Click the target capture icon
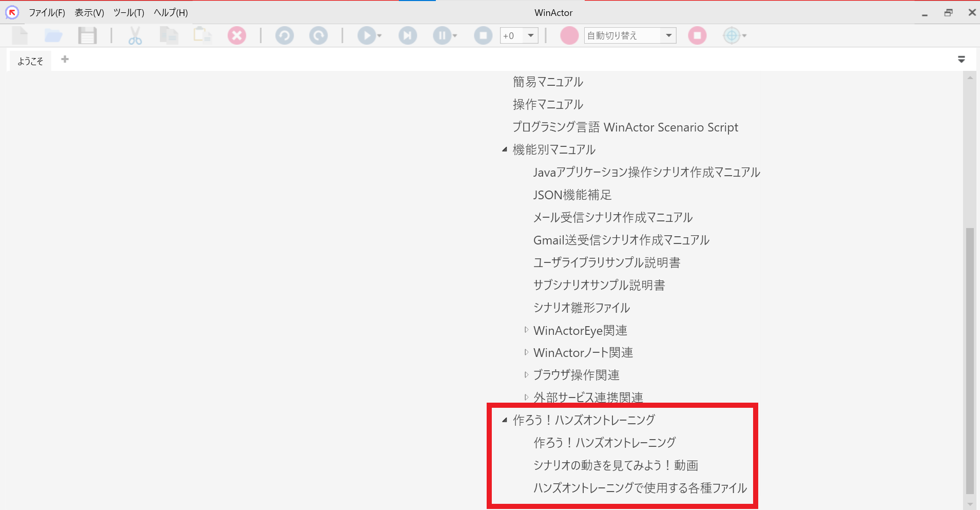Image resolution: width=980 pixels, height=510 pixels. click(x=733, y=35)
